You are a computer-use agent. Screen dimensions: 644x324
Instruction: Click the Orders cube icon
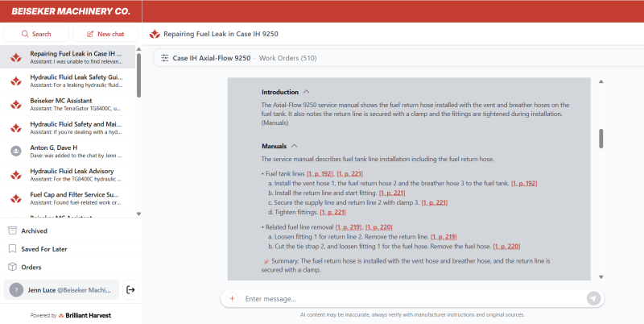12,267
